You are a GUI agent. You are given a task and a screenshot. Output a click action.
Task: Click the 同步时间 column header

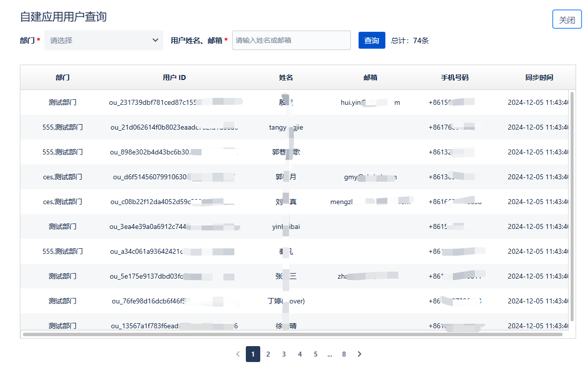[539, 77]
